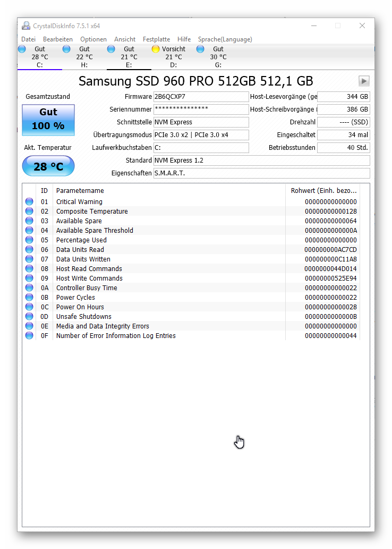Click status orb of Host Write Commands row

[x=29, y=278]
